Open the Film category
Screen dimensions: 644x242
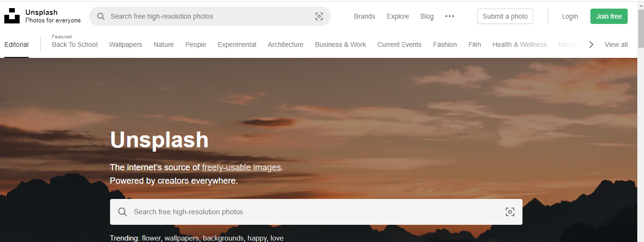[x=475, y=44]
